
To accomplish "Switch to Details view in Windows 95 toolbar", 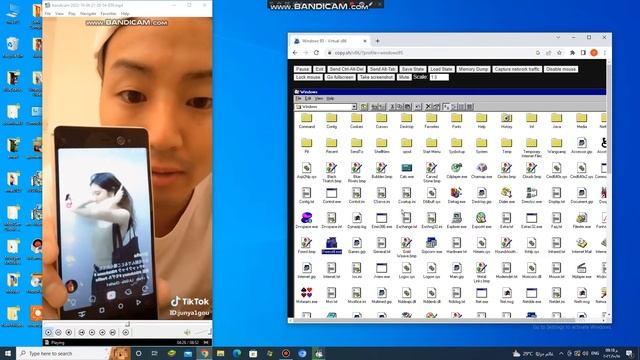I will (470, 107).
